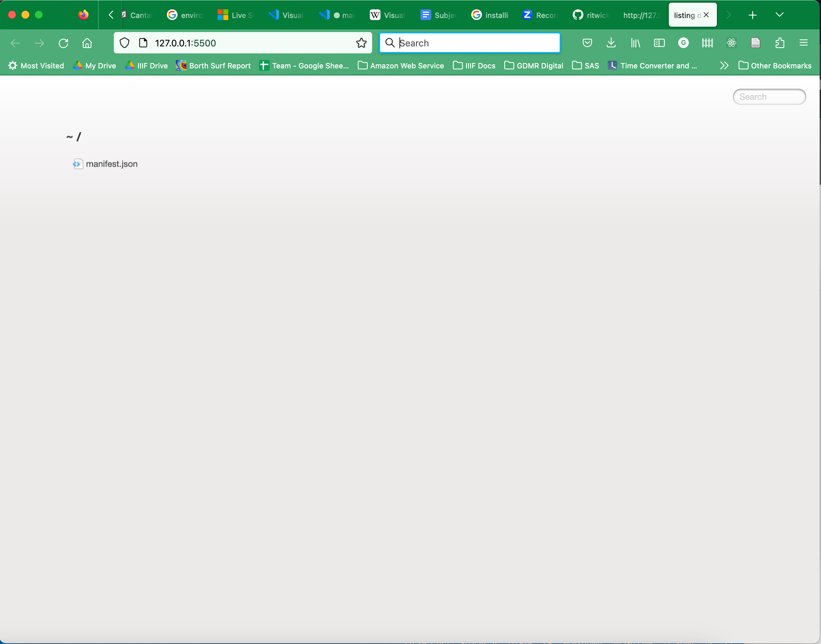
Task: Click the Firefox View icon
Action: pyautogui.click(x=83, y=15)
